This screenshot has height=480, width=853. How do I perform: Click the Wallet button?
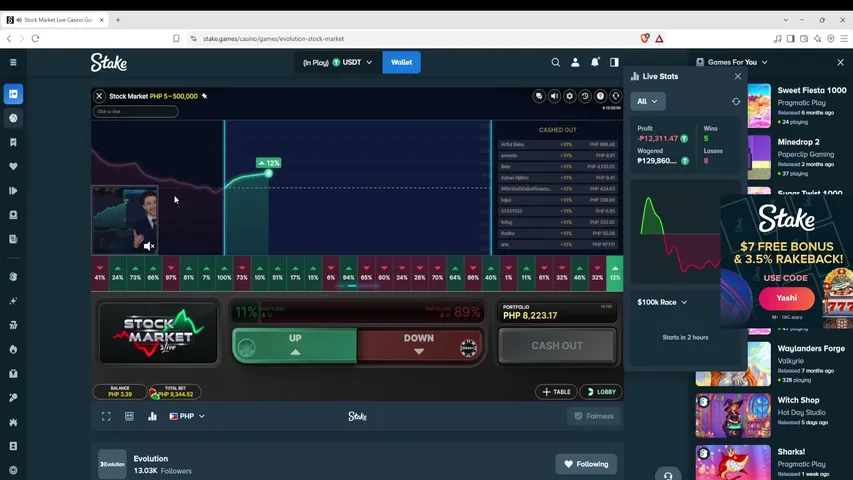(x=401, y=63)
